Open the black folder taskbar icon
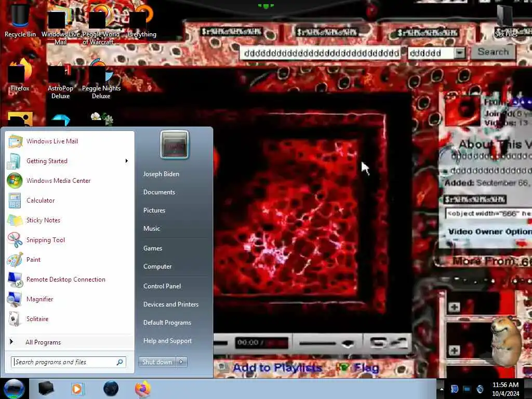532x399 pixels. [x=46, y=389]
